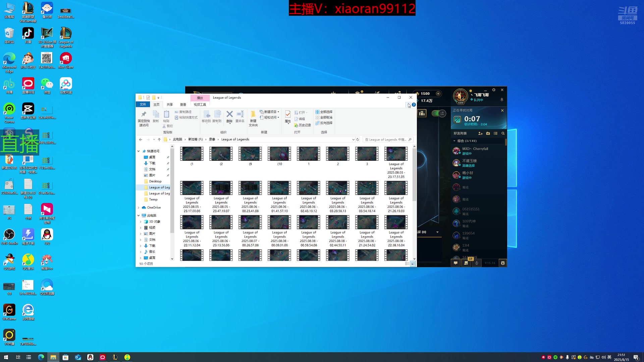Expand 3D 对象 tree node

point(141,222)
